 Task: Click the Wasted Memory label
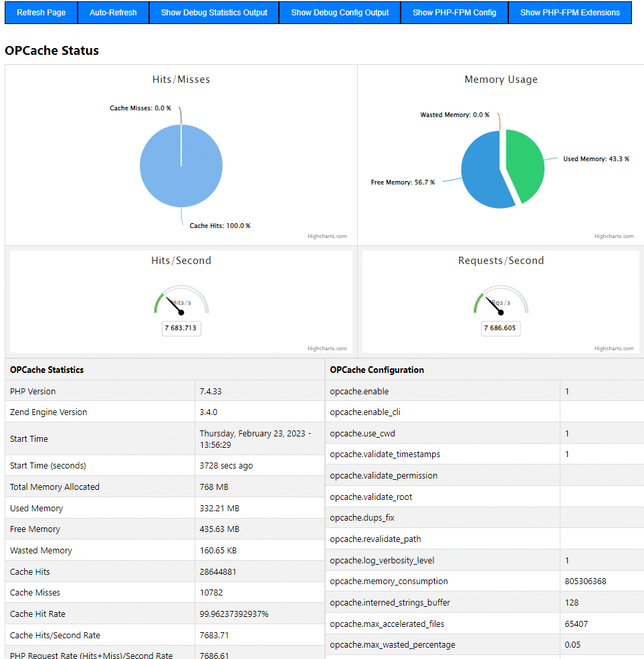(455, 114)
